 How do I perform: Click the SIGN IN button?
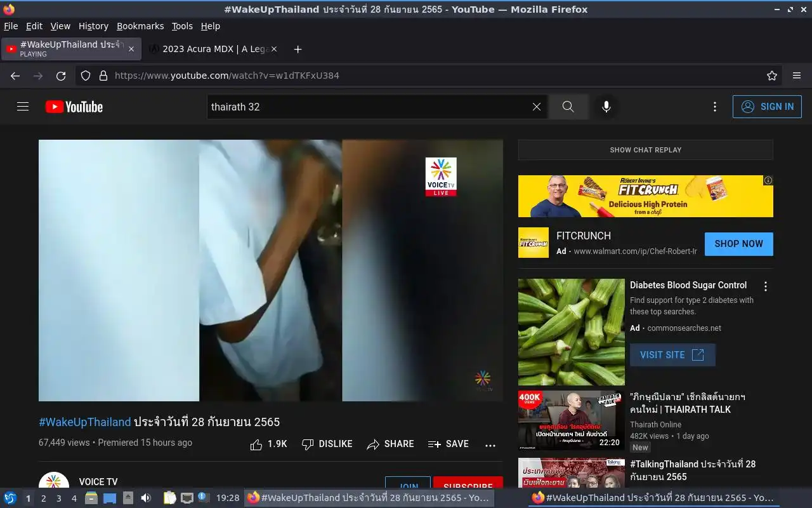767,107
